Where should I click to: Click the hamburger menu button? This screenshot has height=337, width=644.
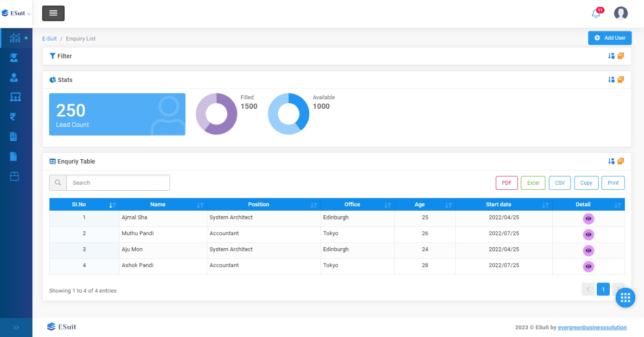(53, 13)
